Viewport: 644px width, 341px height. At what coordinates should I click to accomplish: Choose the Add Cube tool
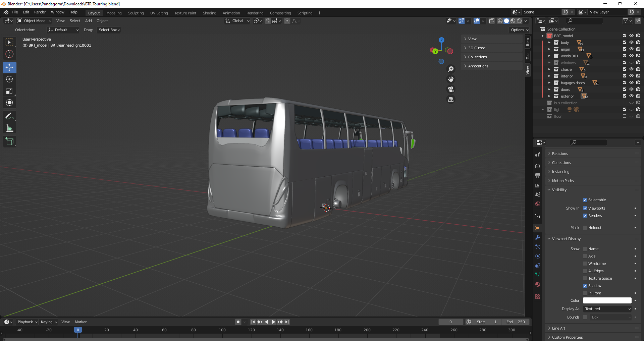click(x=9, y=141)
